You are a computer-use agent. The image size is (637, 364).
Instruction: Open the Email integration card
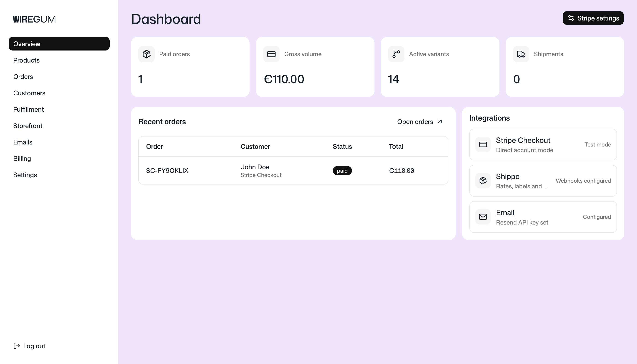543,217
